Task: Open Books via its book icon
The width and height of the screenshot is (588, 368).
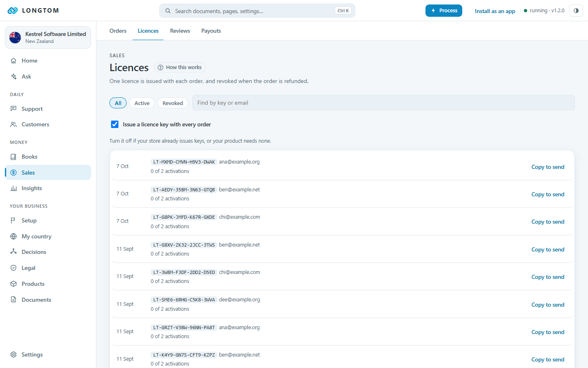Action: tap(13, 157)
